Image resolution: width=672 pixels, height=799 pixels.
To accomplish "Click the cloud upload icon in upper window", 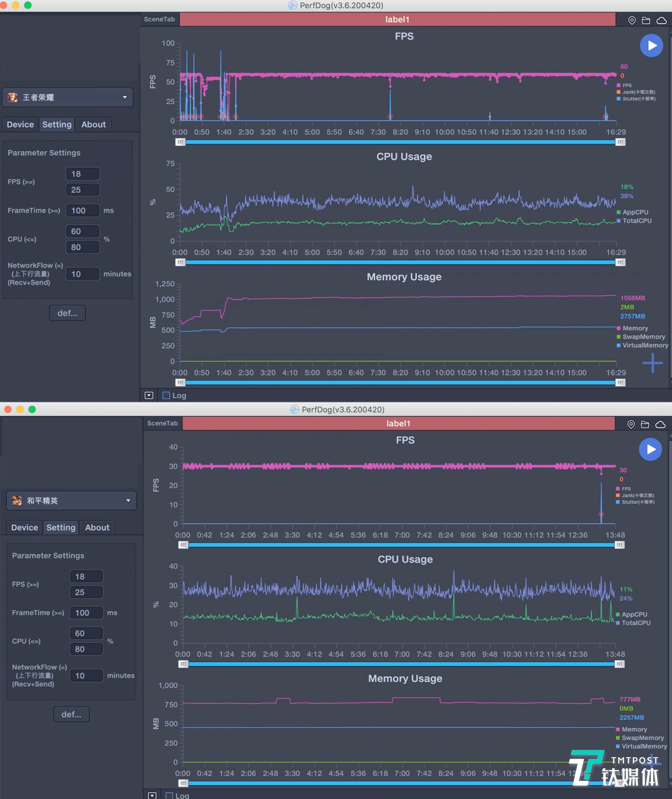I will (661, 20).
